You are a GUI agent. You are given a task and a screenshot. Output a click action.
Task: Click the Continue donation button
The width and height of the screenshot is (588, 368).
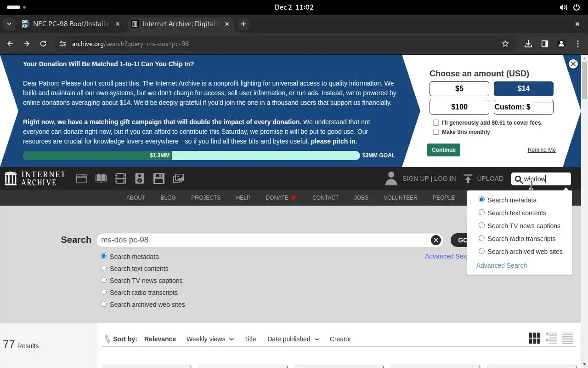pos(444,150)
